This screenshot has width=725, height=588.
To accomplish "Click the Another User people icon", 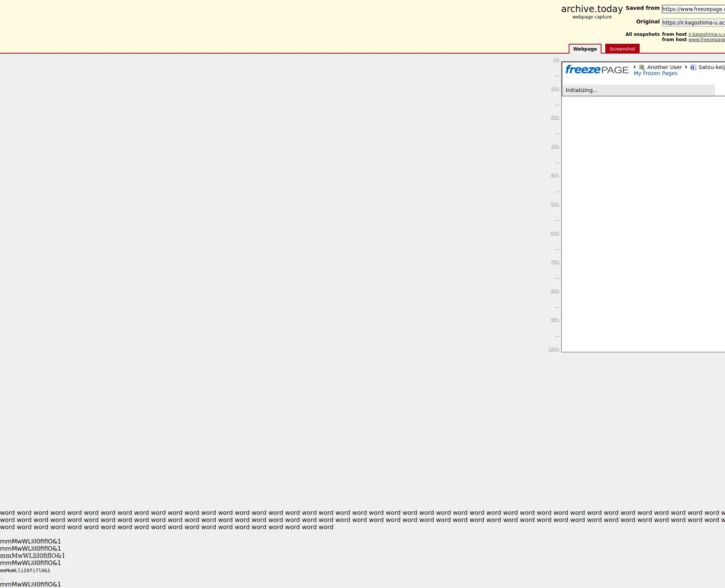I will (x=642, y=67).
